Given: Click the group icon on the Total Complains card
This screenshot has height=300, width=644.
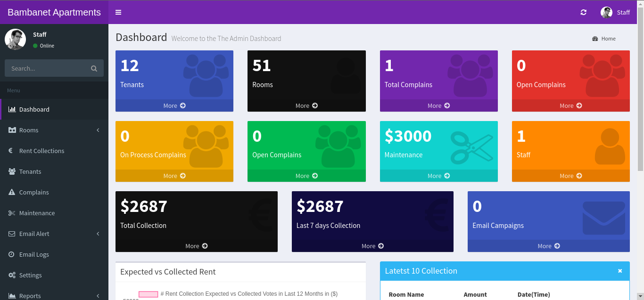Looking at the screenshot, I should tap(470, 75).
